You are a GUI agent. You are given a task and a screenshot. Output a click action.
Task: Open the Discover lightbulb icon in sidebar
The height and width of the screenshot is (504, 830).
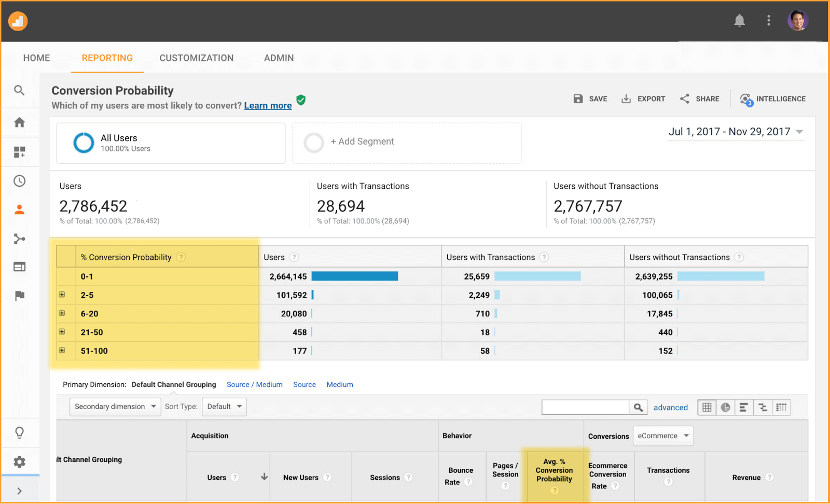(x=19, y=432)
